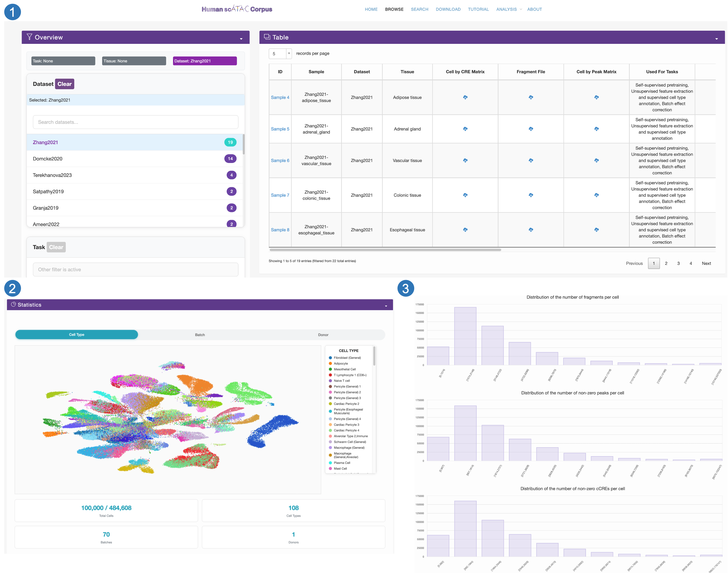This screenshot has height=573, width=728.
Task: Switch to the Batch statistics tab
Action: [x=200, y=334]
